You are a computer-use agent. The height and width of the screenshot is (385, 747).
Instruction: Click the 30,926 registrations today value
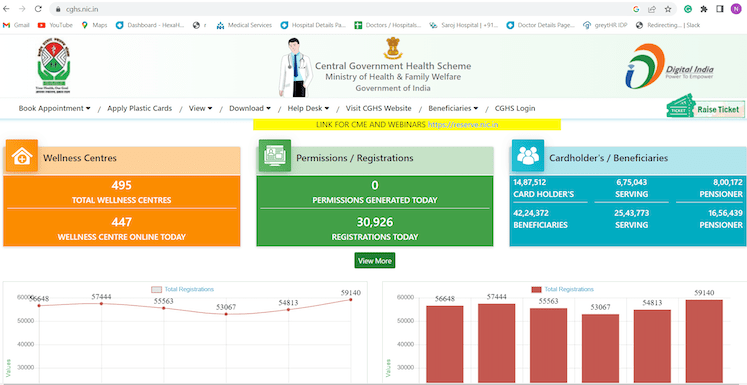pyautogui.click(x=375, y=222)
